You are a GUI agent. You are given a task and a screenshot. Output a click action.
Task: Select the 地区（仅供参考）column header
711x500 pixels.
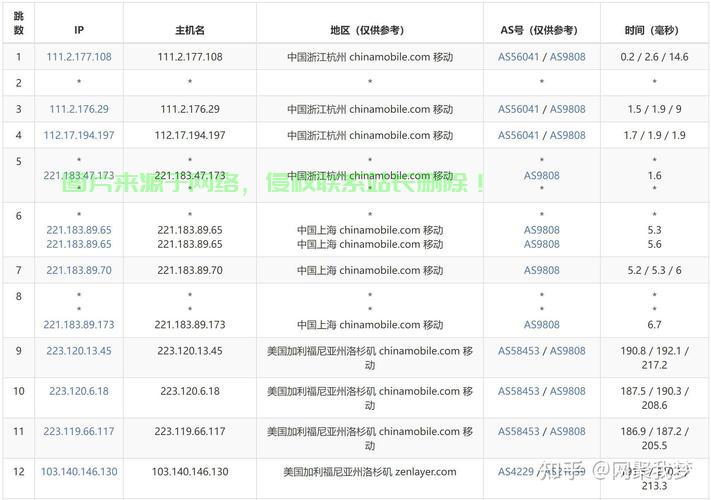click(369, 30)
